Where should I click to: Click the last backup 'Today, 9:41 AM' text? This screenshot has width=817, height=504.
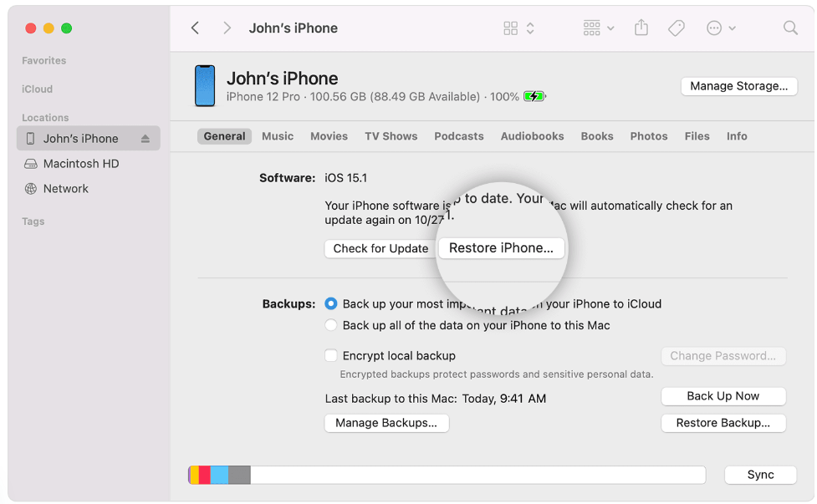504,399
